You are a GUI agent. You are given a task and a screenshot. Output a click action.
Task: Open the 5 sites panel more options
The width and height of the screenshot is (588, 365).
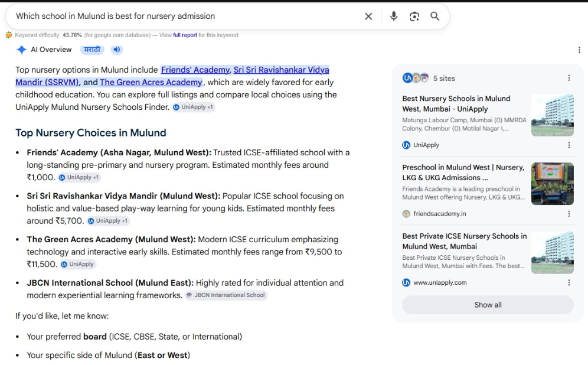pyautogui.click(x=569, y=78)
